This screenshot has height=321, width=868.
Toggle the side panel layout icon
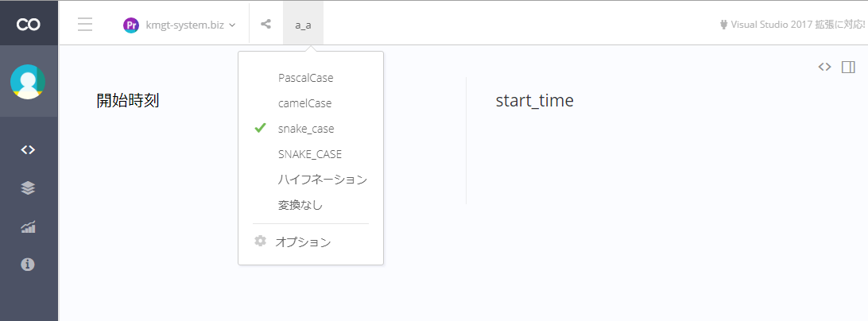click(x=849, y=67)
